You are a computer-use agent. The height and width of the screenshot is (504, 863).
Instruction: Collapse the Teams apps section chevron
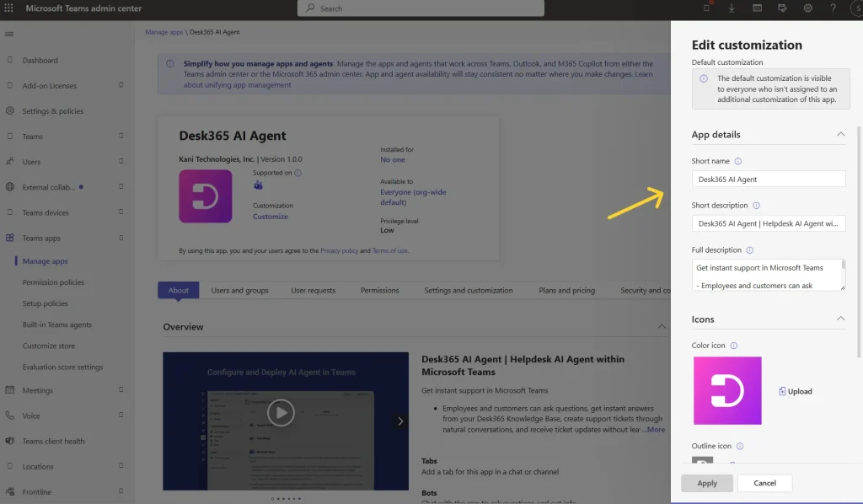click(x=121, y=238)
